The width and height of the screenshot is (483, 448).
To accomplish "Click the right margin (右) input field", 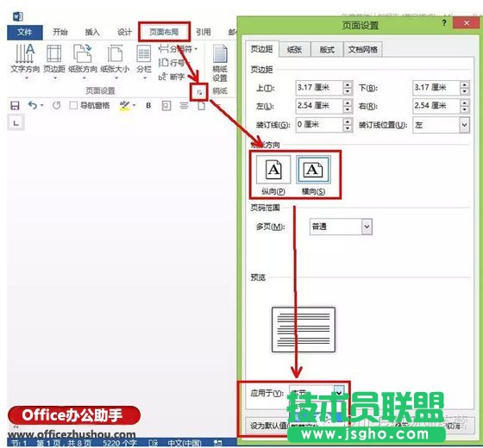I will tap(436, 106).
